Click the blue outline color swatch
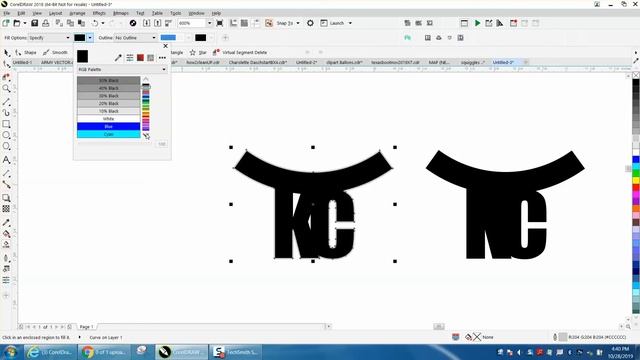 168,38
